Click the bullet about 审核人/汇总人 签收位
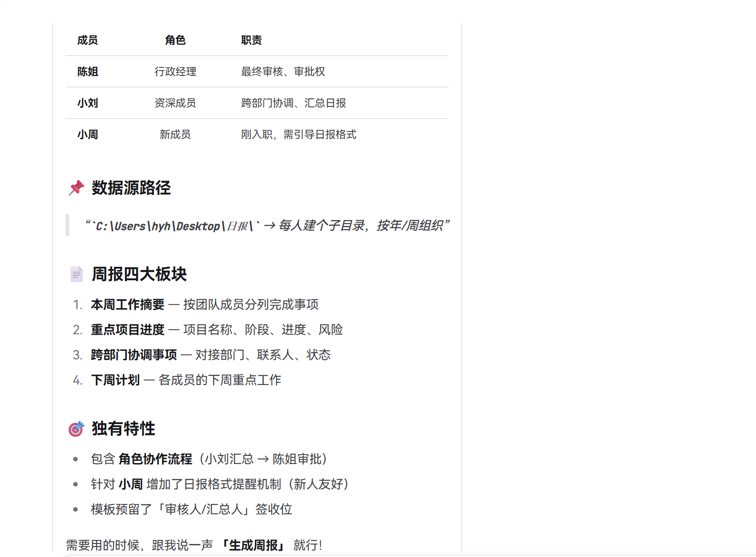 (x=192, y=509)
